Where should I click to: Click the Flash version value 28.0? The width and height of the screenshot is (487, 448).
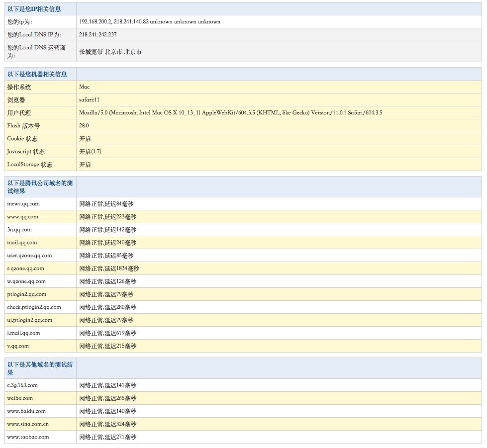84,125
